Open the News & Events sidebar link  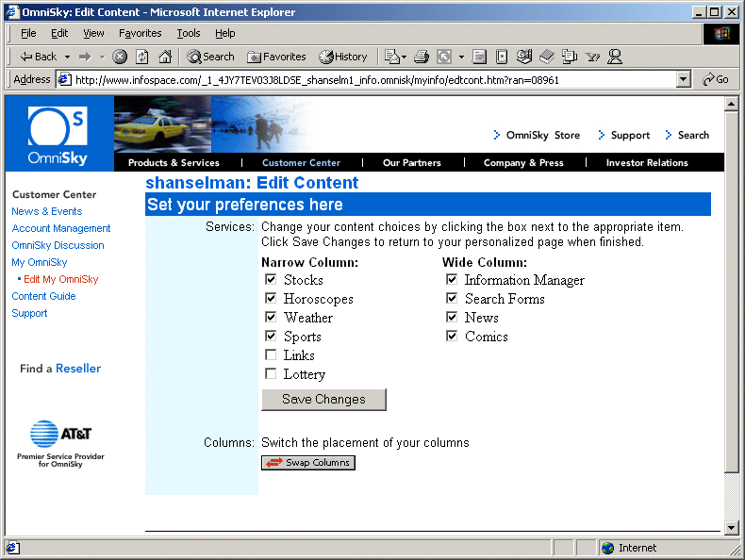[x=47, y=211]
